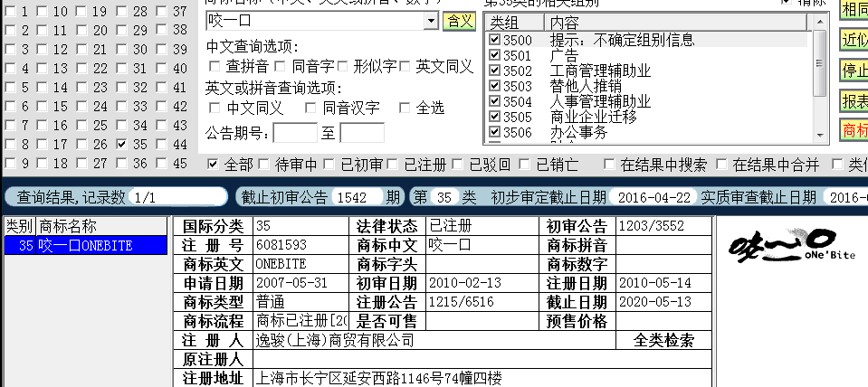The height and width of the screenshot is (387, 868).
Task: Uncheck group 3501 广告
Action: pos(495,55)
